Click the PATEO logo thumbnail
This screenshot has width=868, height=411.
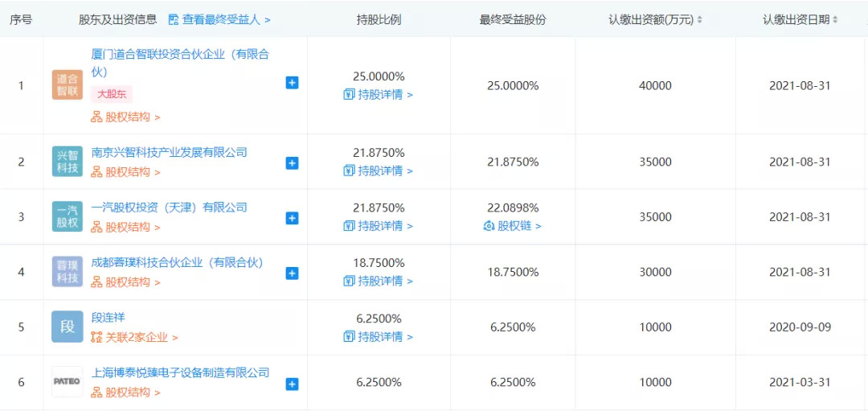click(x=68, y=381)
